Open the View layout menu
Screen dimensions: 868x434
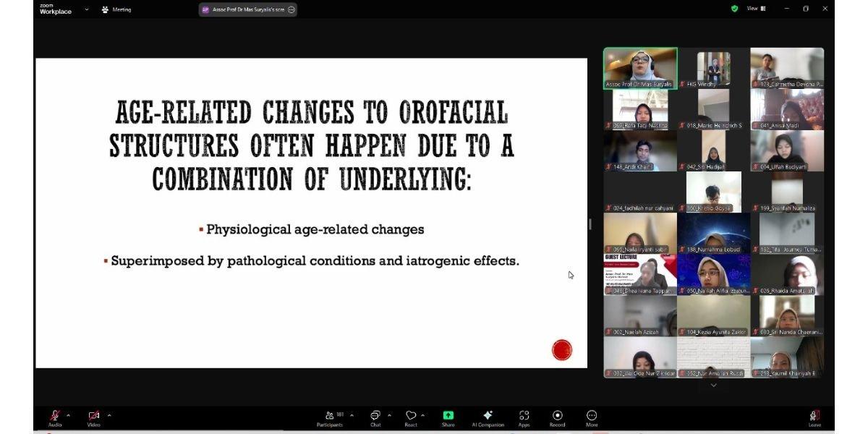click(756, 9)
